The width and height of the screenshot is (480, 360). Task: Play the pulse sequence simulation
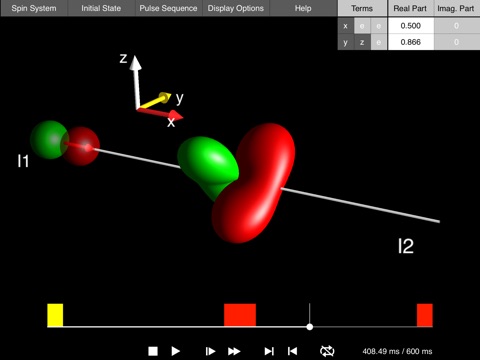click(x=176, y=351)
